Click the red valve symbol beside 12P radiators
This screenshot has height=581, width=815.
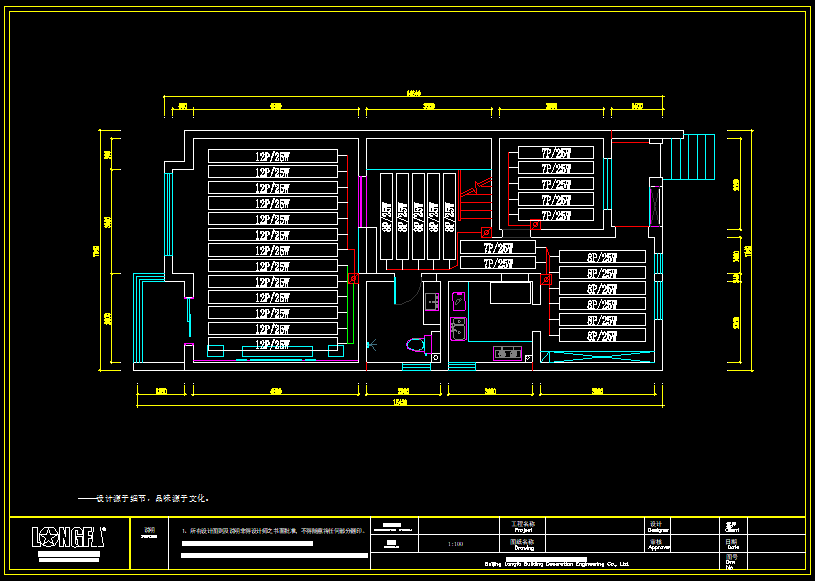click(353, 279)
